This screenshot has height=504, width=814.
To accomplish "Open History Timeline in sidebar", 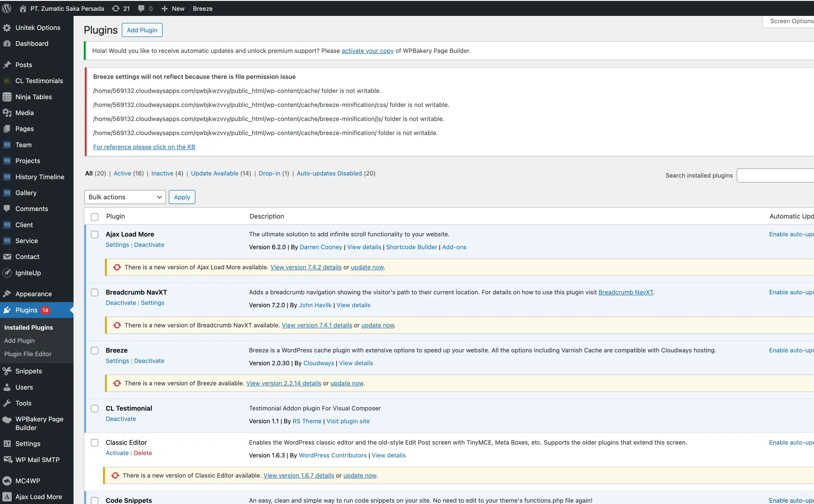I will coord(40,177).
